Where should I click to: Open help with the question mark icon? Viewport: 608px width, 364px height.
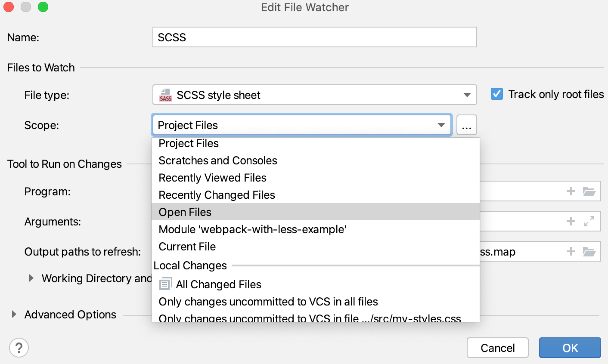(19, 347)
